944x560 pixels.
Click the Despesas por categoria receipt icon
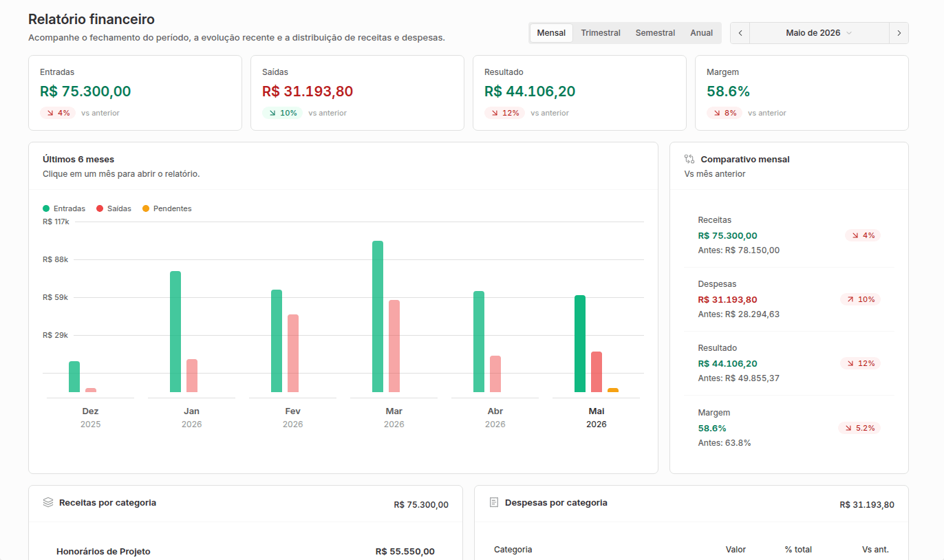click(x=493, y=502)
